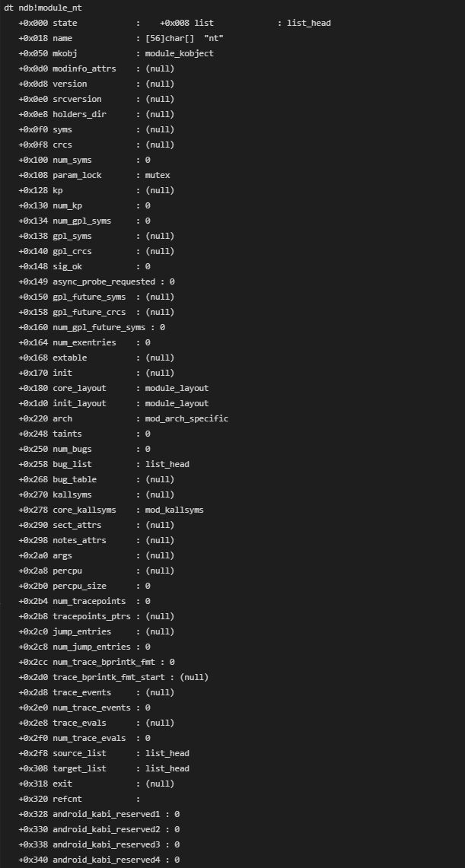Select the refcnt field name

(x=67, y=799)
